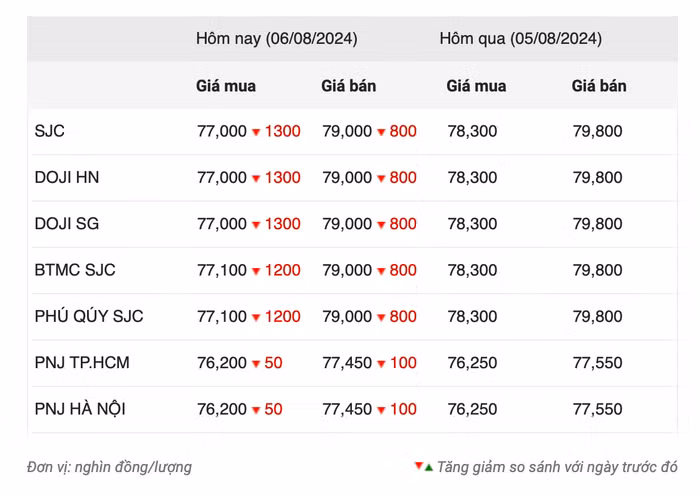This screenshot has height=496, width=700.
Task: Select the Hôm nay (06/08/2024) column header
Action: [x=276, y=39]
